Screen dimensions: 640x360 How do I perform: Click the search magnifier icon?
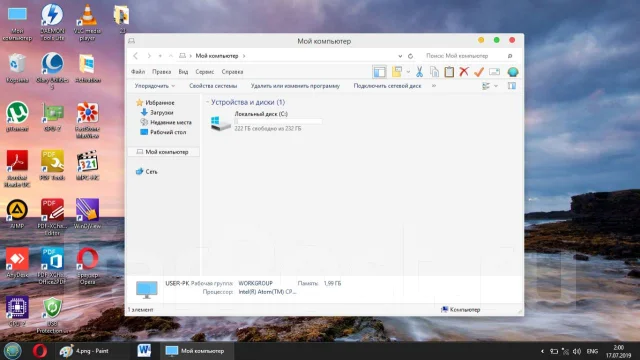pyautogui.click(x=510, y=56)
